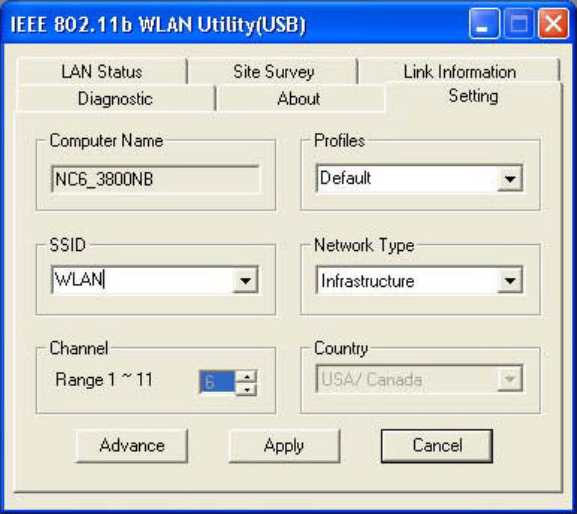Image resolution: width=577 pixels, height=514 pixels.
Task: Select the channel number field
Action: 217,382
